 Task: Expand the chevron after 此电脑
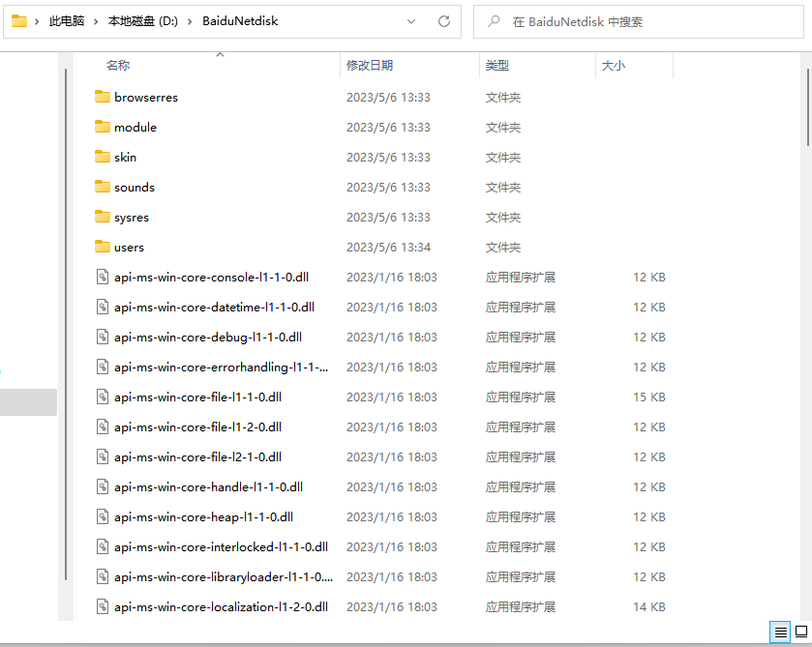click(x=96, y=21)
